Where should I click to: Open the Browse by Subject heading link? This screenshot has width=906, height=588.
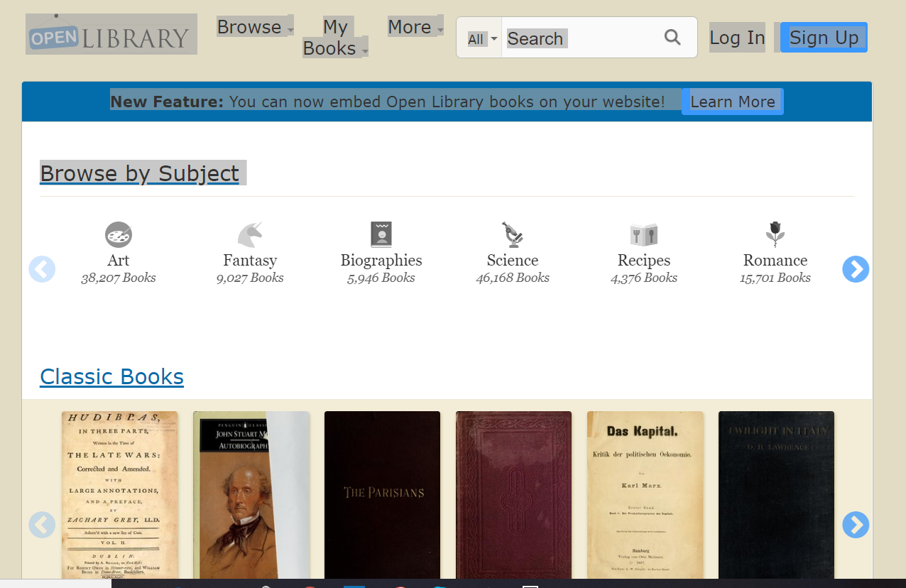[139, 173]
